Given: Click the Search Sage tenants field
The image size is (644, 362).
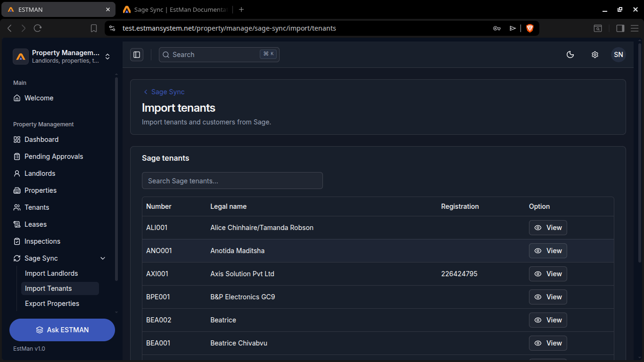Looking at the screenshot, I should 232,181.
